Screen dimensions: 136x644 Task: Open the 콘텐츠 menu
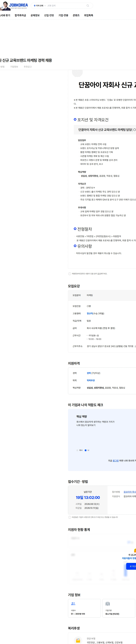pyautogui.click(x=76, y=16)
